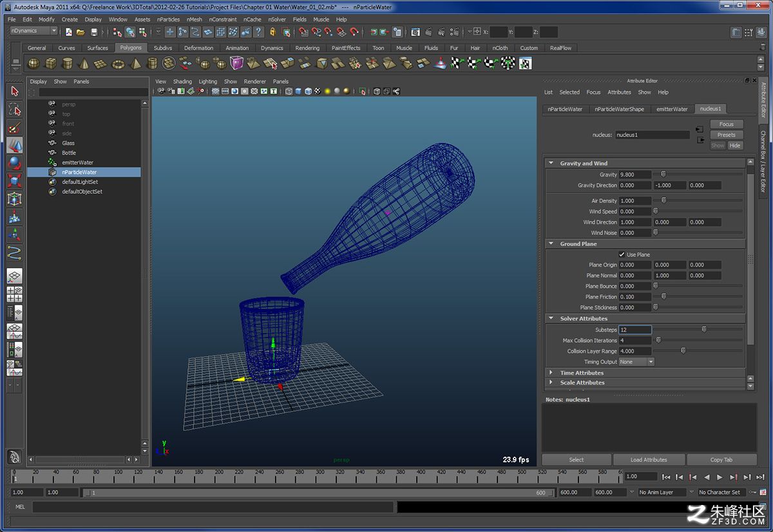Click the Focus button
The height and width of the screenshot is (532, 773).
click(x=727, y=124)
